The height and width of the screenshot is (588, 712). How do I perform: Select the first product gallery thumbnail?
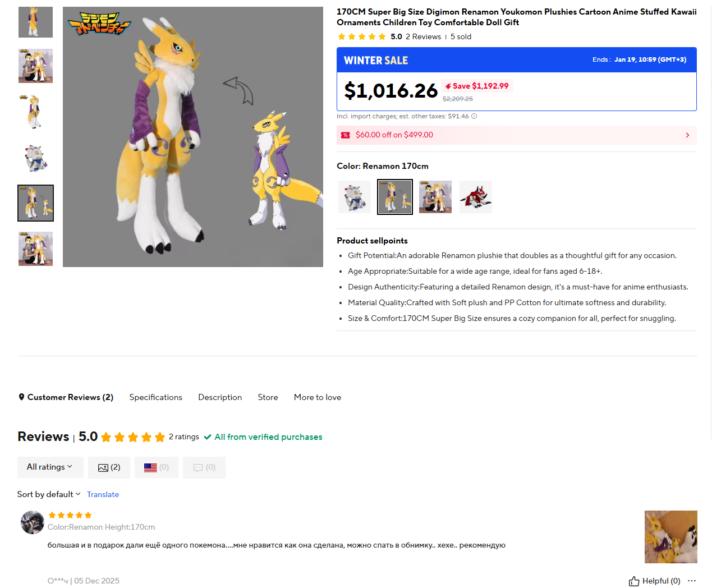35,22
